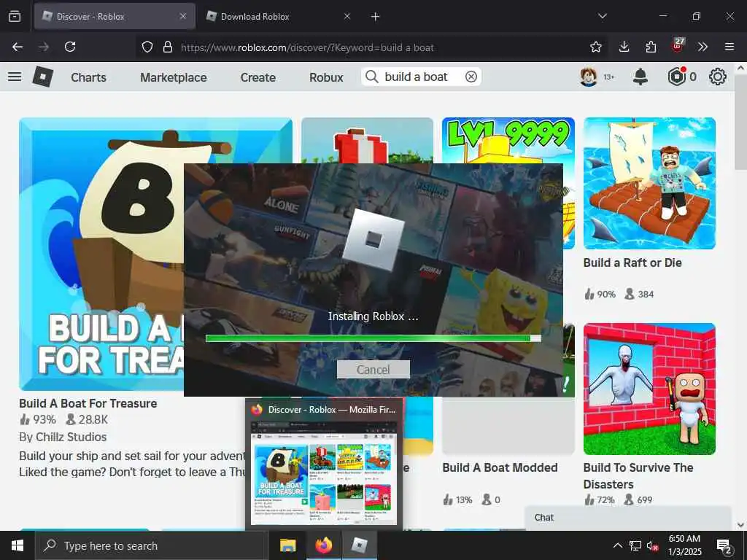
Task: Bookmark this page with the star icon
Action: pos(595,47)
